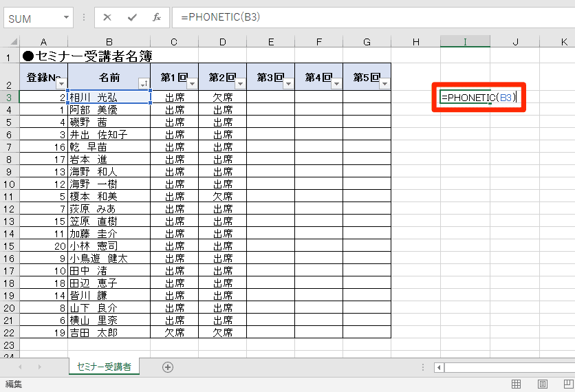Click the formula bar text =PHONETIC(B3)
This screenshot has width=575, height=392.
pos(220,17)
